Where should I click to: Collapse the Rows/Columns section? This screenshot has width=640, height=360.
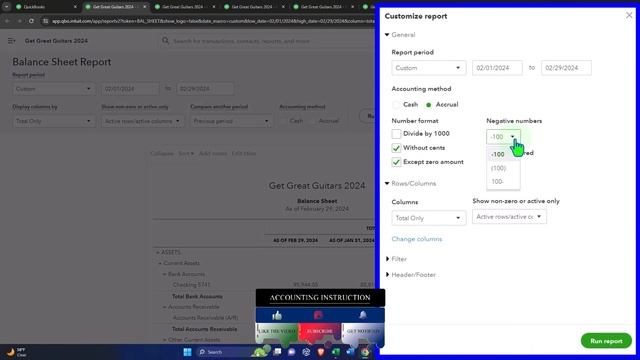click(387, 183)
